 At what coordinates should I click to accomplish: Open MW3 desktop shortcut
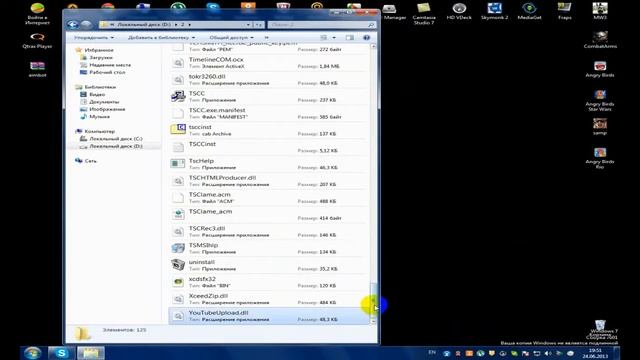[600, 11]
